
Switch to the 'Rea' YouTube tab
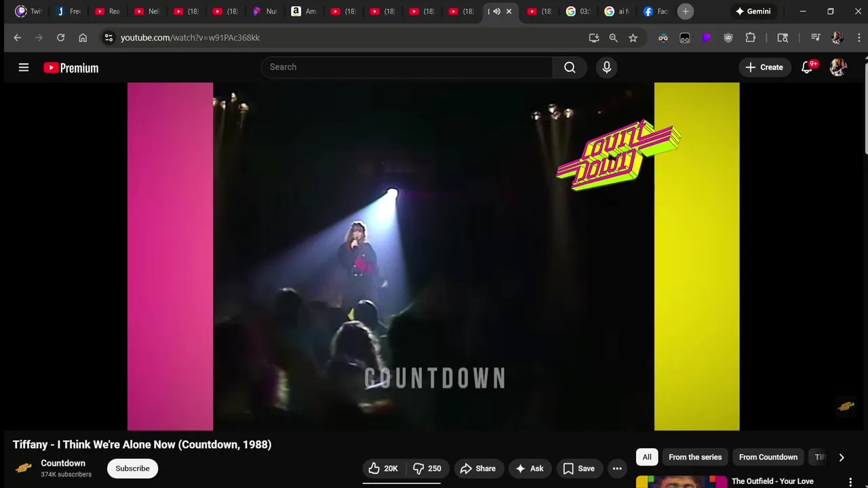pos(107,12)
